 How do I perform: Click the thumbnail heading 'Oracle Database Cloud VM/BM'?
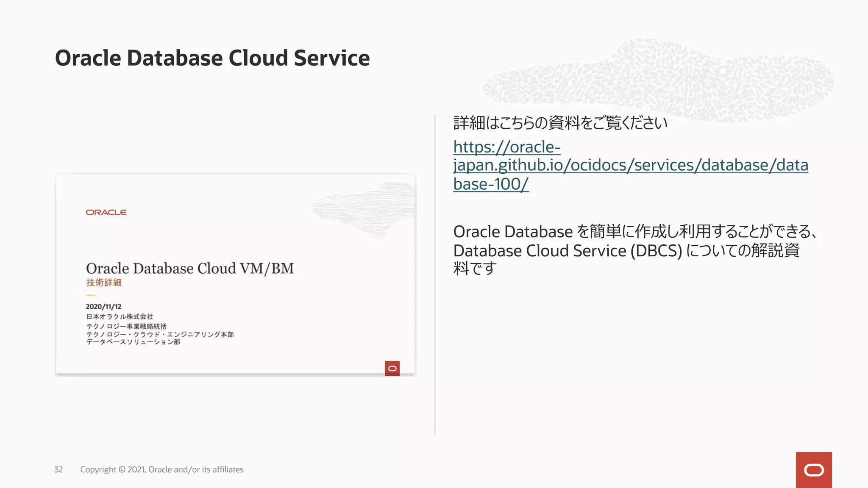pos(190,269)
